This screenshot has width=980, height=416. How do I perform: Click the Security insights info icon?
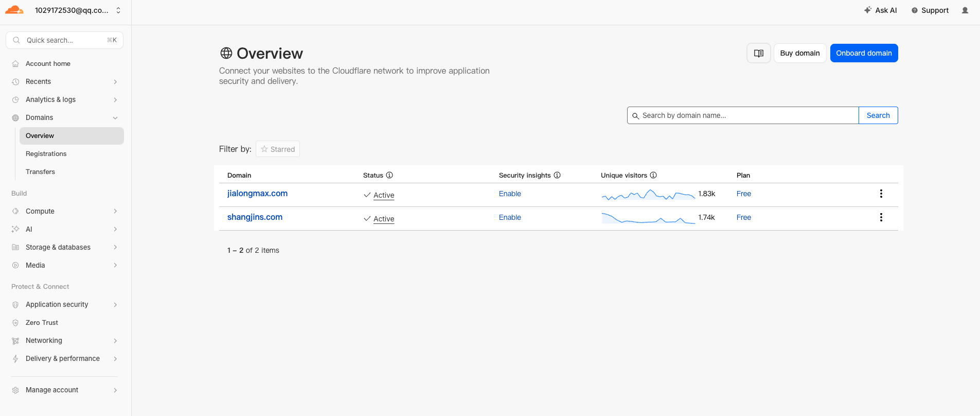(x=557, y=175)
